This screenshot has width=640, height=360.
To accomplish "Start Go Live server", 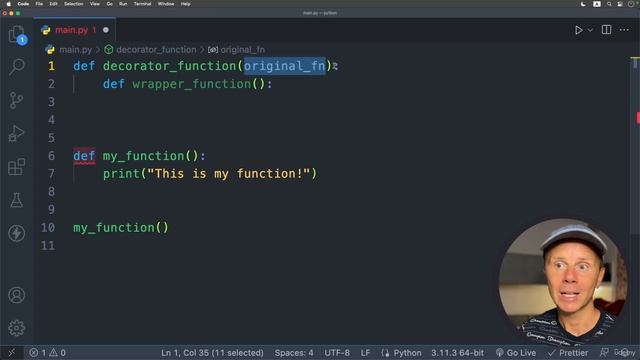I will pyautogui.click(x=516, y=353).
